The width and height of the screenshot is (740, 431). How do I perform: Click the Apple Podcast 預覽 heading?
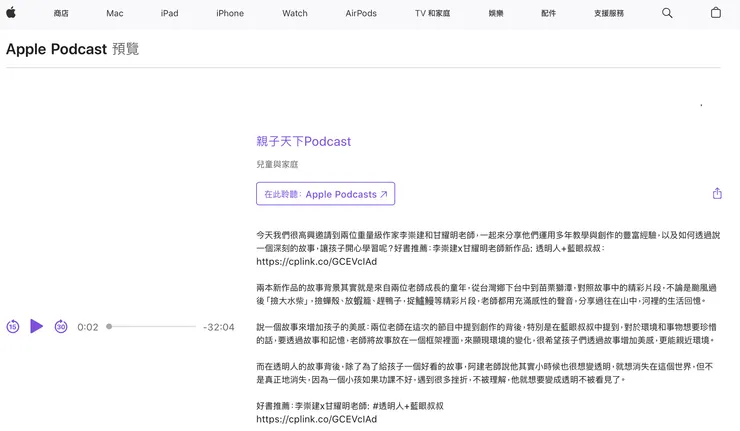72,49
